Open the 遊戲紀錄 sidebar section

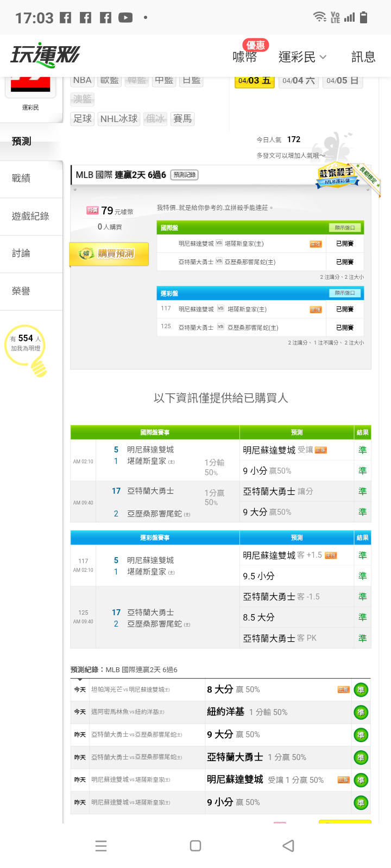tap(31, 216)
